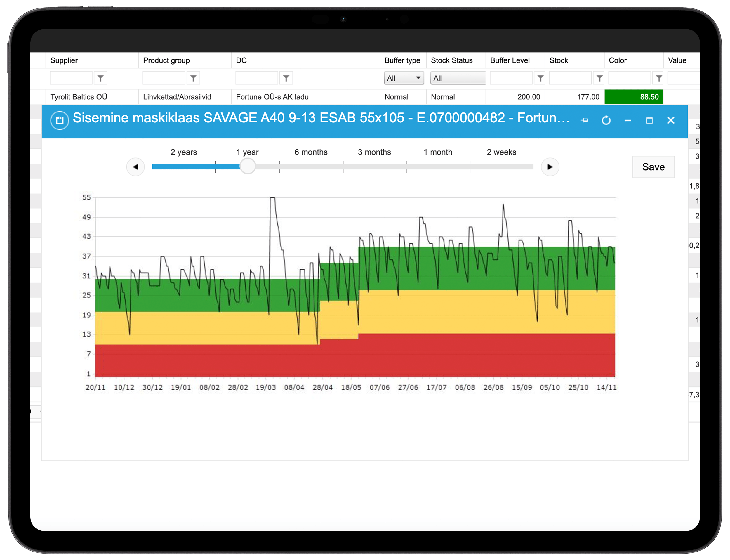Viewport: 730px width, 560px height.
Task: Open the Stock Status All dropdown
Action: (457, 78)
